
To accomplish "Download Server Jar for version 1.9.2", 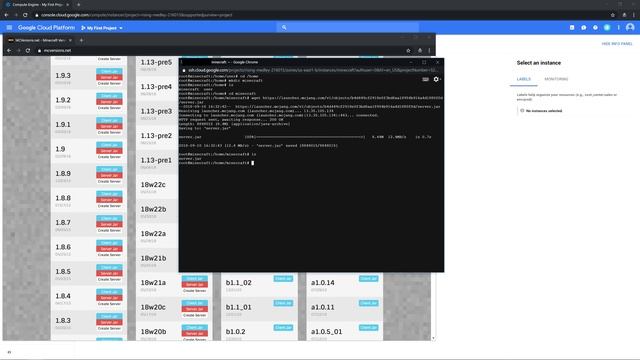I will 109,102.
